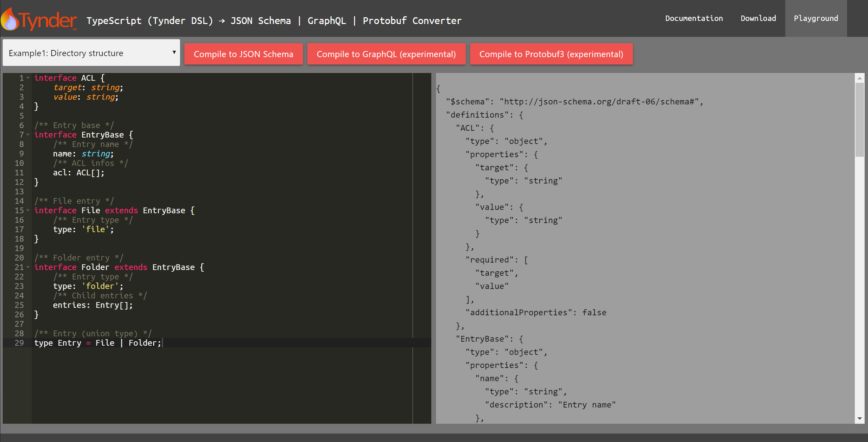Place cursor on type Entry union line
The width and height of the screenshot is (868, 442).
click(98, 343)
